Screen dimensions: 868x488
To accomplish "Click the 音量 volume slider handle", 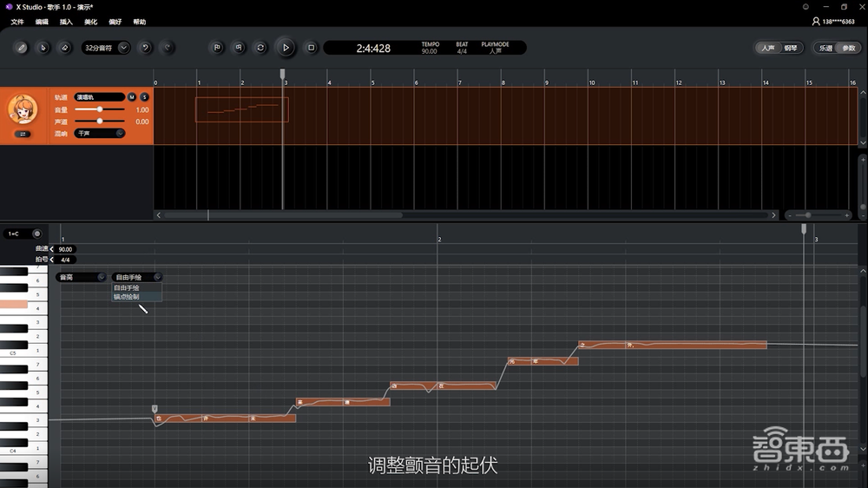I will coord(101,109).
